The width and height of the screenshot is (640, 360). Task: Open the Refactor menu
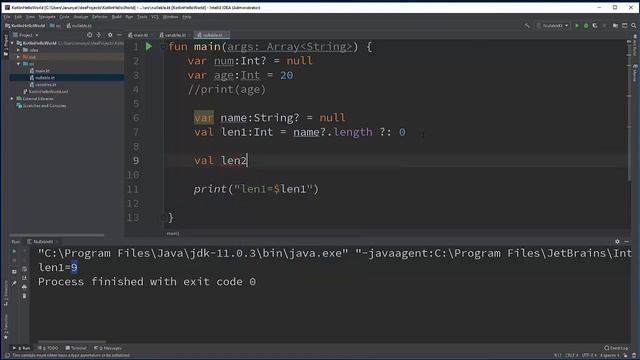pyautogui.click(x=99, y=17)
